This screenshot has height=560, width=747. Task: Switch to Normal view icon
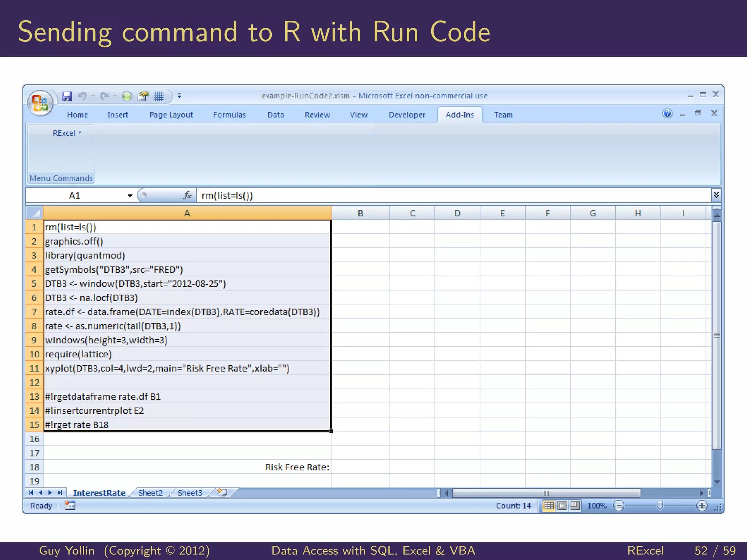point(549,506)
